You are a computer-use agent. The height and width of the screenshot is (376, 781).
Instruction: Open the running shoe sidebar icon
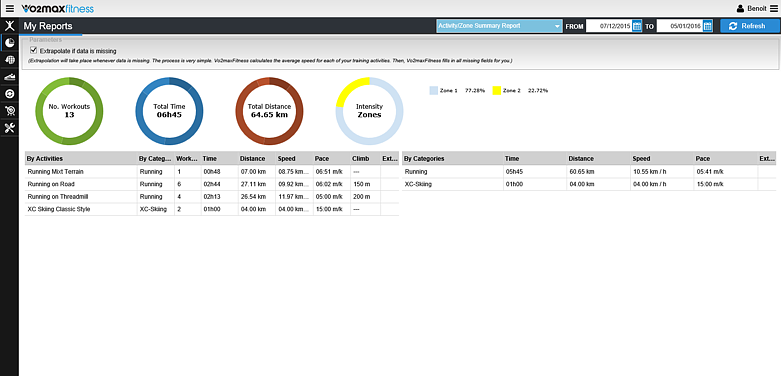9,77
